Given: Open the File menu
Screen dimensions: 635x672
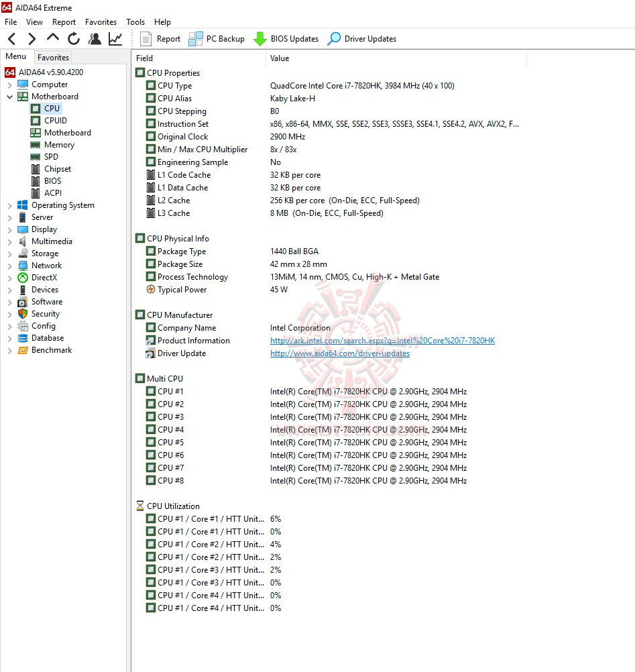Looking at the screenshot, I should coord(11,22).
